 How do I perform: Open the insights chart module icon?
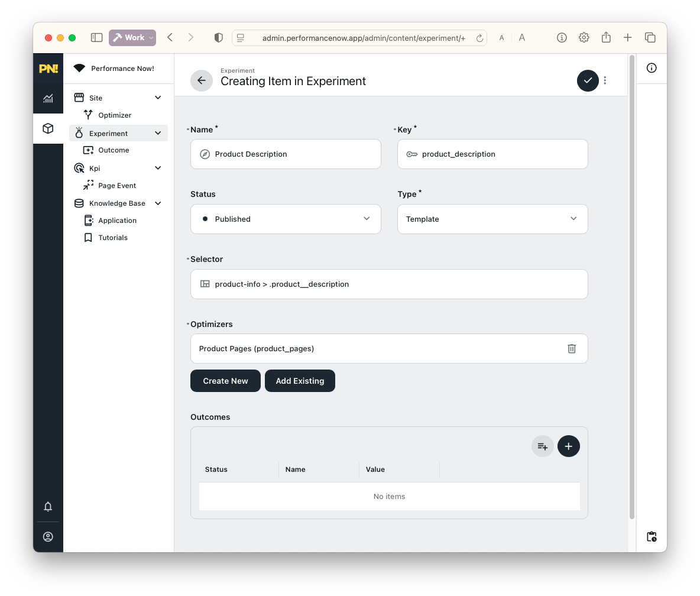pos(48,99)
